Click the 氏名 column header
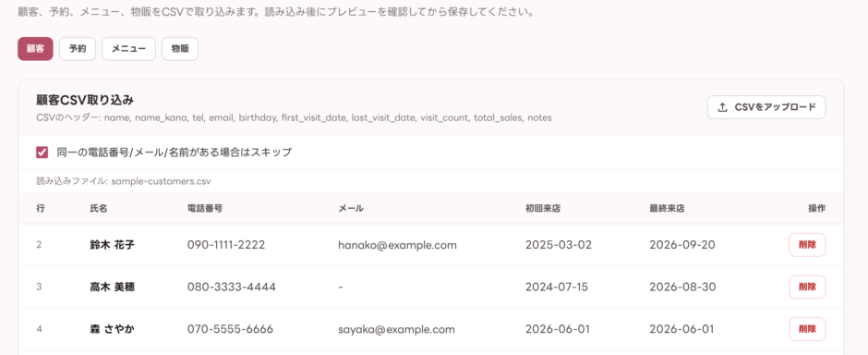The width and height of the screenshot is (868, 355). pos(99,209)
